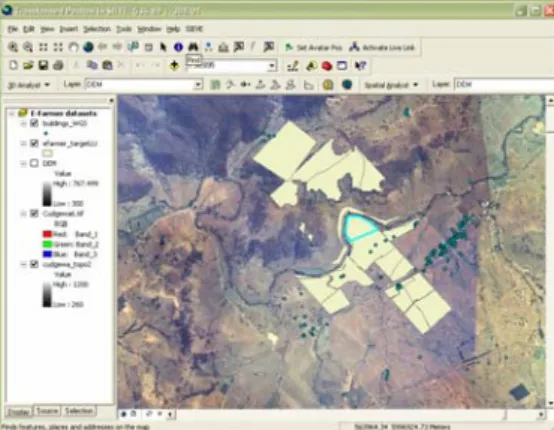Toggle the Cudgewa tif layer checkbox
Image resolution: width=554 pixels, height=430 pixels.
[34, 213]
